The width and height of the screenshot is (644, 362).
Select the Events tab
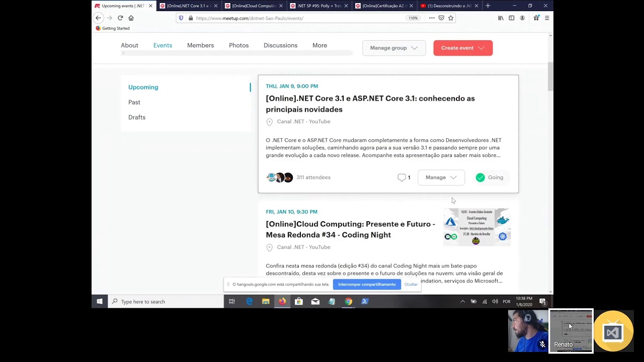(x=163, y=45)
